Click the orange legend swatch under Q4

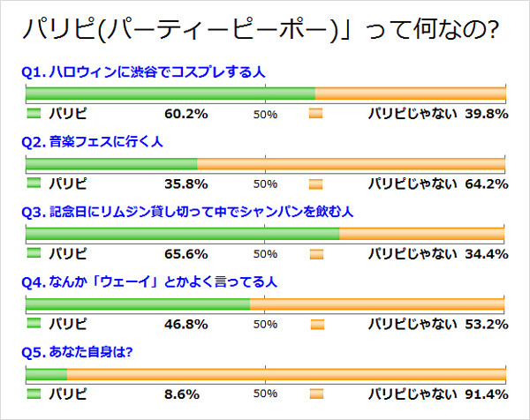pos(316,325)
